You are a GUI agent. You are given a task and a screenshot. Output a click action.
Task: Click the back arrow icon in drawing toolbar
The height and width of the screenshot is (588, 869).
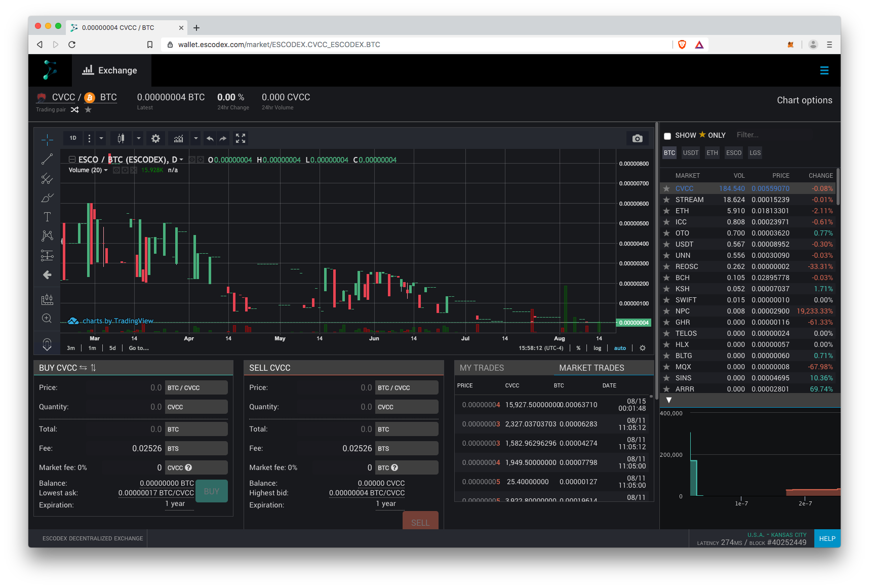(47, 275)
